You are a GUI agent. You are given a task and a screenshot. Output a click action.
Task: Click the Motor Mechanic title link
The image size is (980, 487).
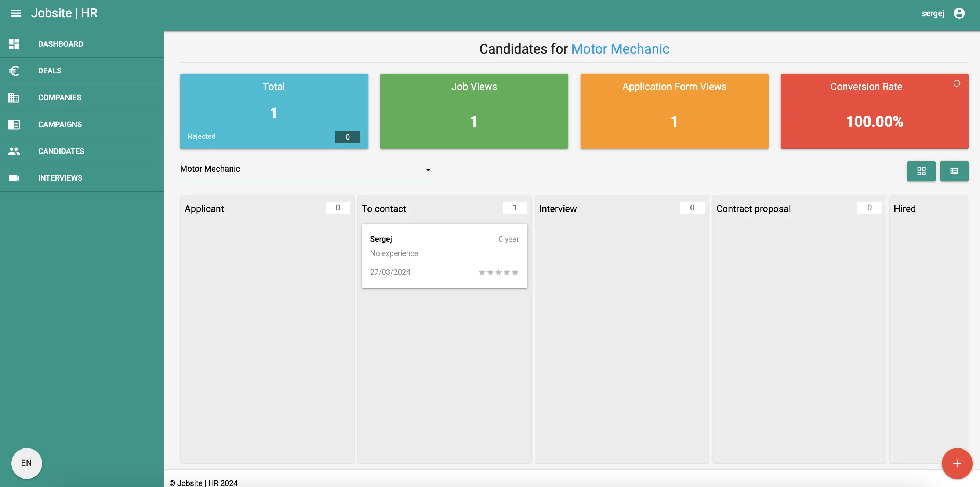point(620,49)
